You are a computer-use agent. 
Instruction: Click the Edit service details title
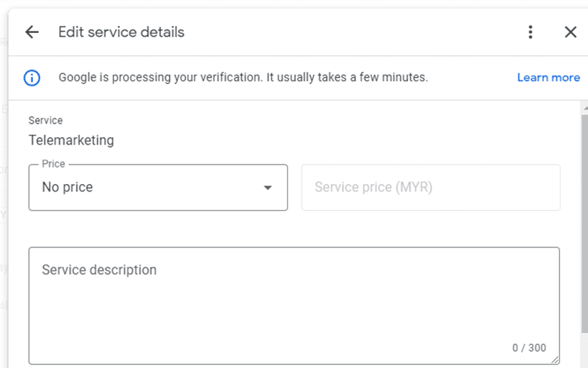[121, 32]
